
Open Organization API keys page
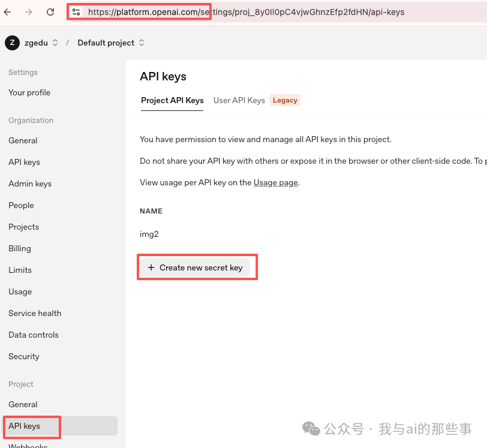click(24, 162)
